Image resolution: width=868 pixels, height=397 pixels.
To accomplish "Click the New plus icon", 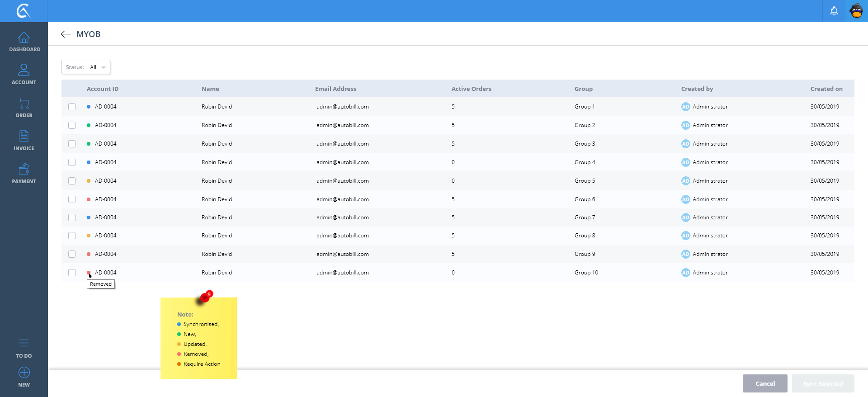I will coord(24,373).
